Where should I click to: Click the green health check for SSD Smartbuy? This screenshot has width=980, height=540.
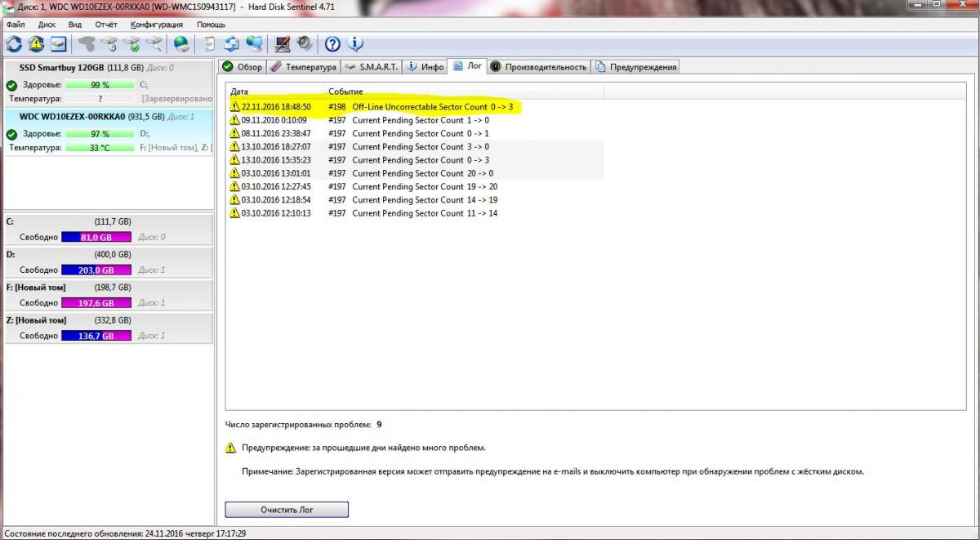pos(11,85)
